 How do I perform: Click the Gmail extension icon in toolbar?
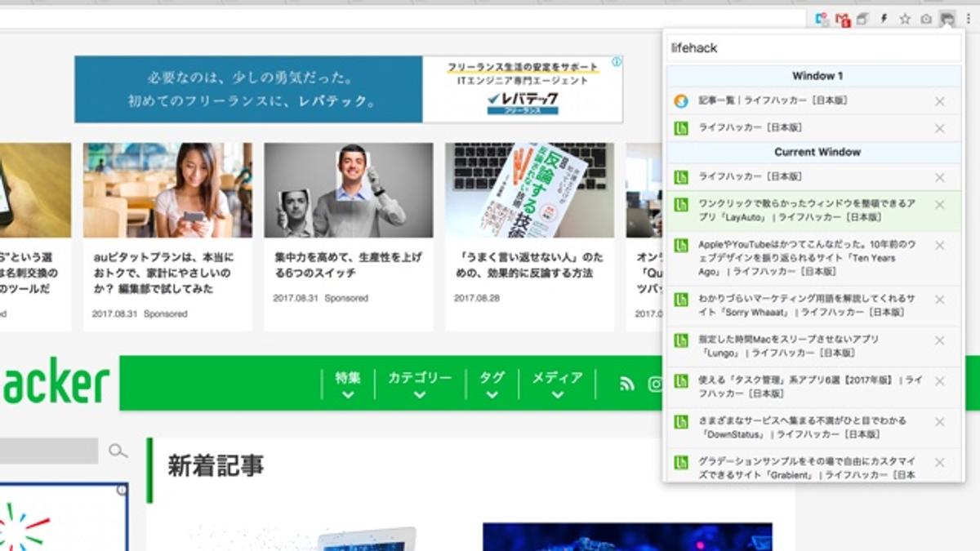[x=842, y=19]
